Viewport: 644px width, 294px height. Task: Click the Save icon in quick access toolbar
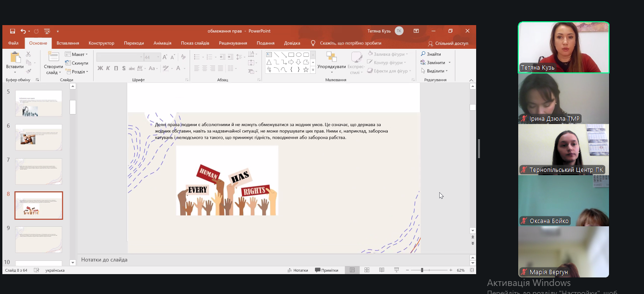pyautogui.click(x=12, y=31)
